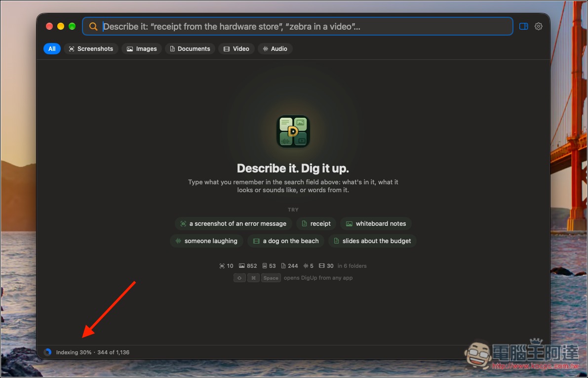588x378 pixels.
Task: Click the indexing progress spinner
Action: pyautogui.click(x=47, y=352)
